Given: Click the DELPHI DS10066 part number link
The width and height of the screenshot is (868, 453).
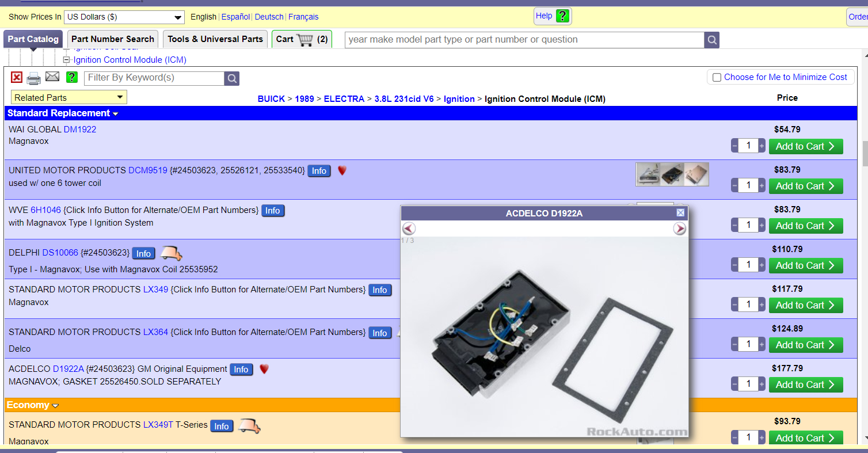Looking at the screenshot, I should [x=60, y=253].
